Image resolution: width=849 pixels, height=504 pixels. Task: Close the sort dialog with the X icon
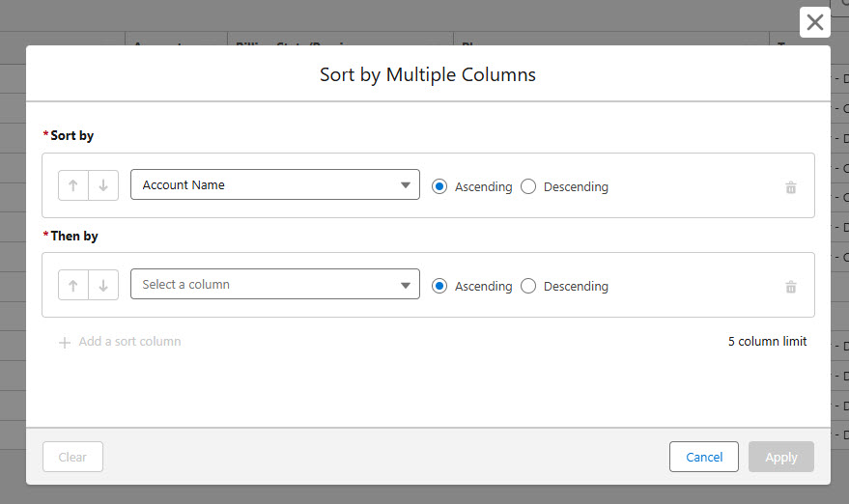tap(815, 23)
